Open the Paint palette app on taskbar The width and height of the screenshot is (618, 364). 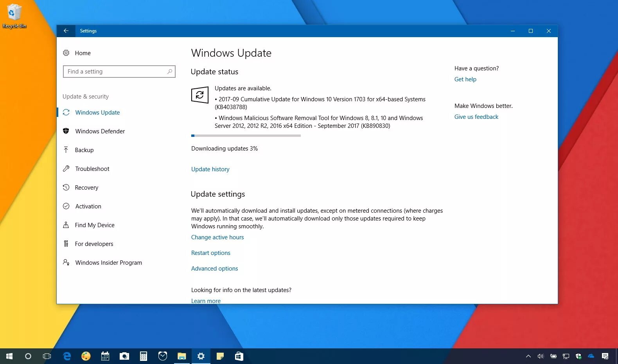tap(86, 356)
